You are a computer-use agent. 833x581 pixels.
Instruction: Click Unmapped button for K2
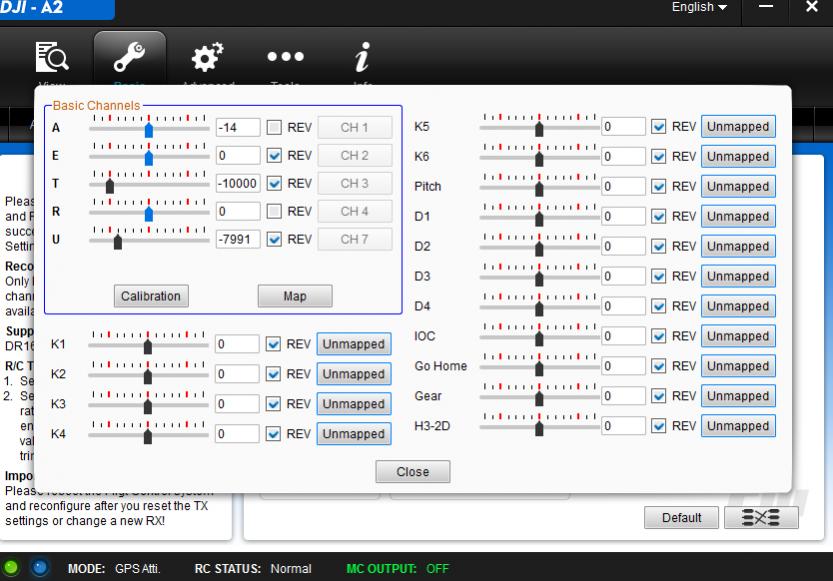pyautogui.click(x=354, y=374)
